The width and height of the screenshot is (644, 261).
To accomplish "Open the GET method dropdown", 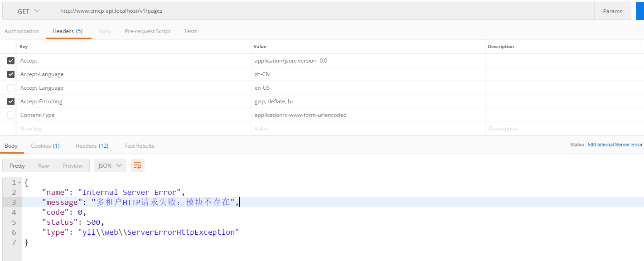I will pos(29,11).
